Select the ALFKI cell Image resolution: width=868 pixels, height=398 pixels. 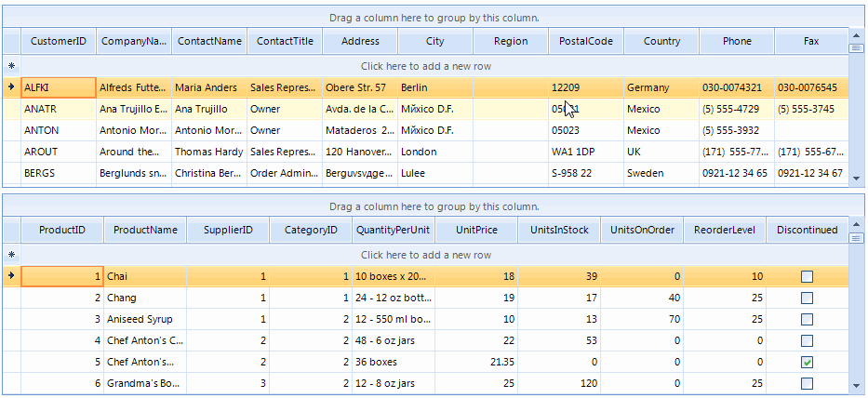(59, 87)
